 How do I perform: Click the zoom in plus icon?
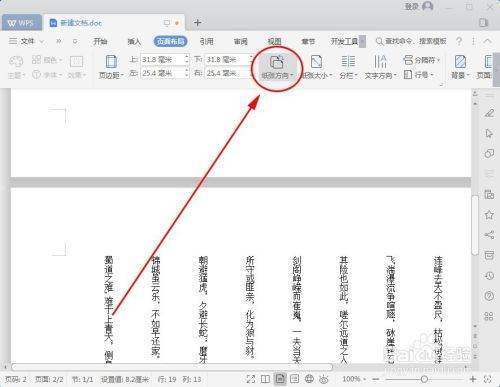[x=473, y=379]
